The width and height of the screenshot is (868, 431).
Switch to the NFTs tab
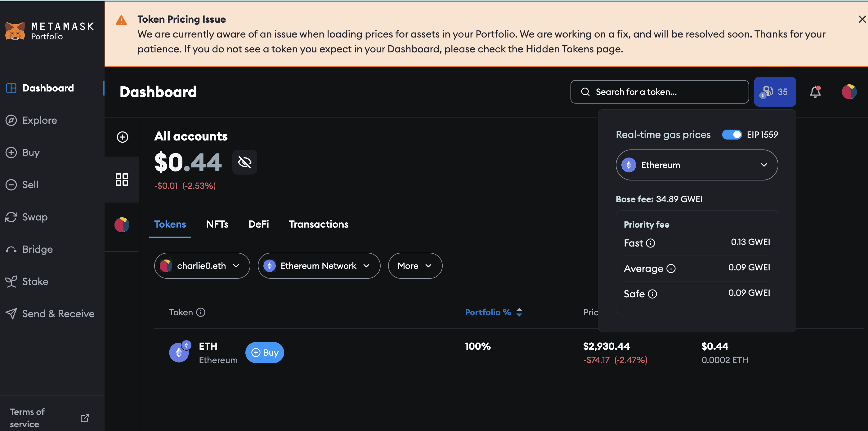pyautogui.click(x=217, y=224)
